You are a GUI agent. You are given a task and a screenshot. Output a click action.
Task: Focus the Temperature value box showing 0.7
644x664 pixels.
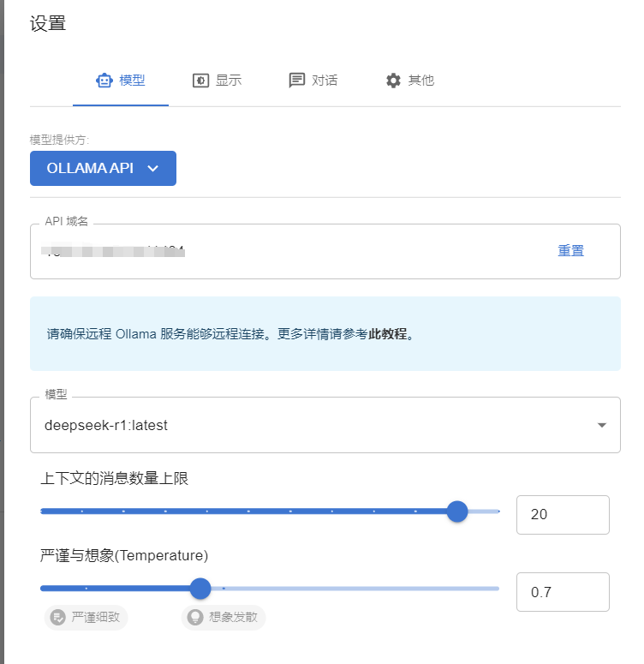[x=563, y=592]
